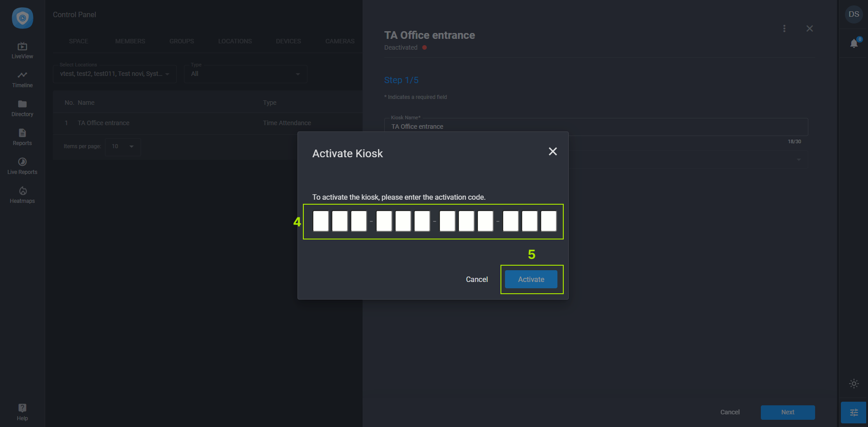868x427 pixels.
Task: Switch to the Members tab
Action: 130,41
